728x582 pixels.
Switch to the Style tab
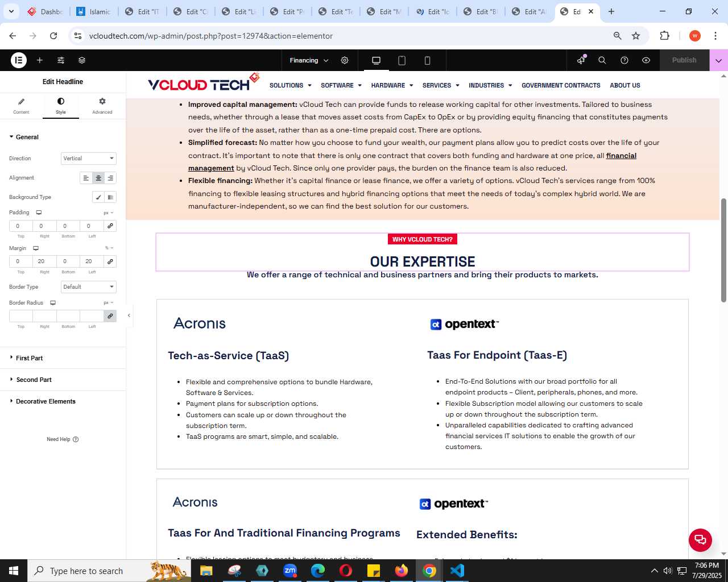[61, 106]
